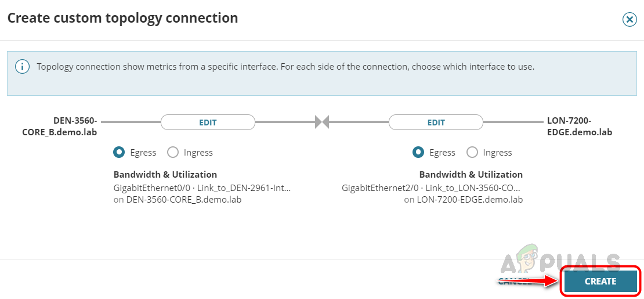Click the DEN-3560-CORE_B.demo.lab node label
The image size is (644, 299).
[75, 127]
